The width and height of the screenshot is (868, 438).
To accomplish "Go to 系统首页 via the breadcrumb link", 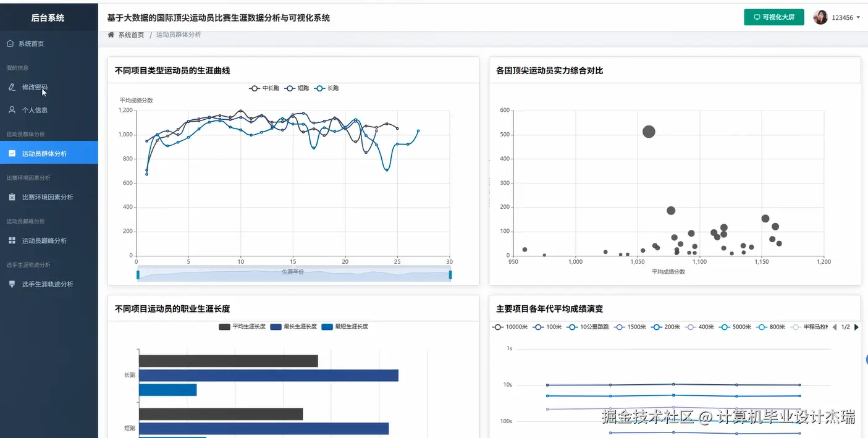I will pyautogui.click(x=131, y=35).
